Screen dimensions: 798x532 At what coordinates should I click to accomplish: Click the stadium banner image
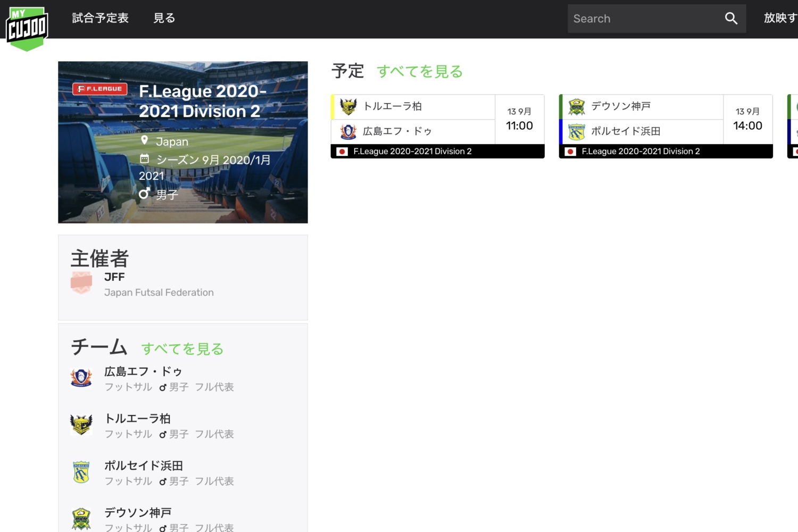point(183,142)
